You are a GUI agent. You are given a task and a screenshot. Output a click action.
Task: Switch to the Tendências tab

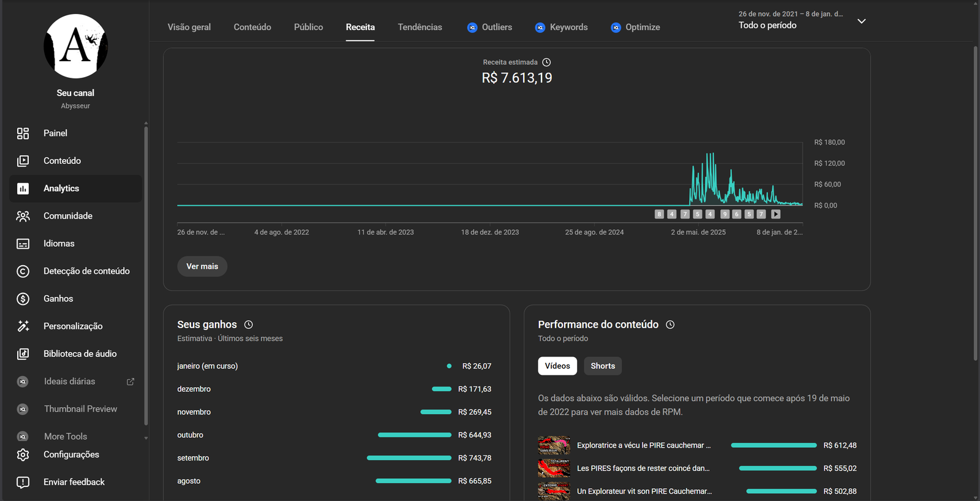point(420,28)
